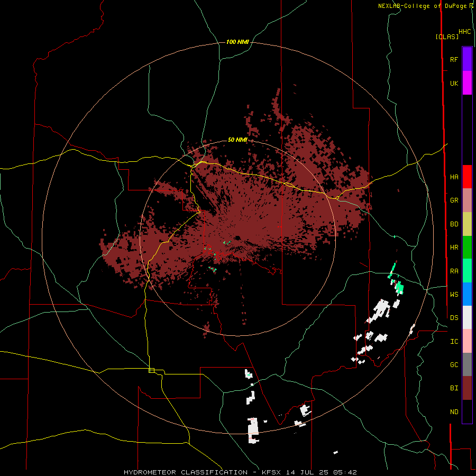Click the Hydrometeor Classification KFSX title text
The height and width of the screenshot is (476, 476).
[x=240, y=472]
